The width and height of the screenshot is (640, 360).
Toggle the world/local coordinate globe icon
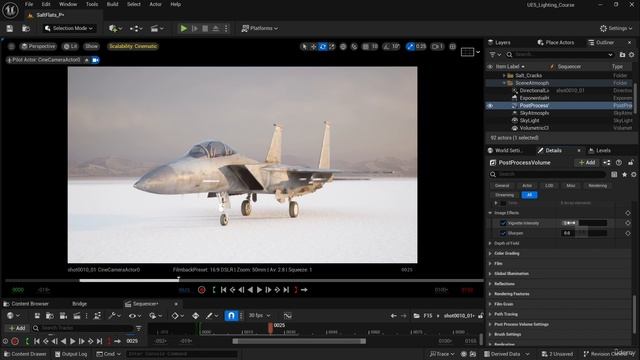click(x=343, y=47)
